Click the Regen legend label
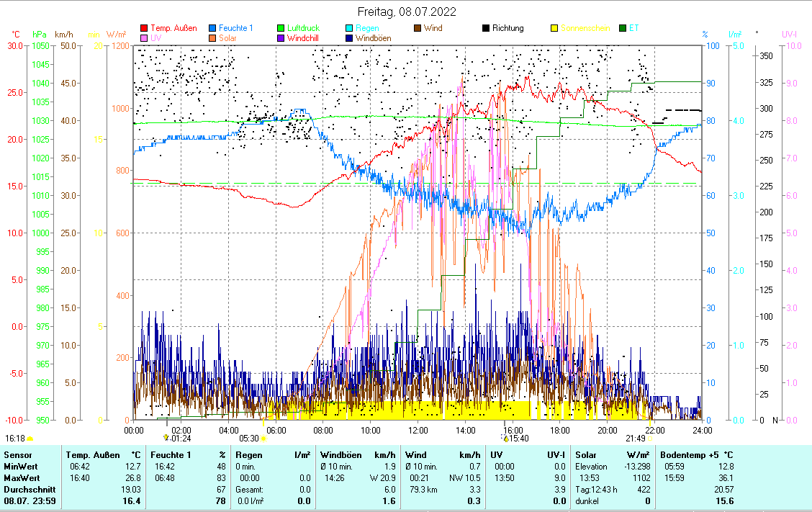This screenshot has width=812, height=512. [x=367, y=28]
